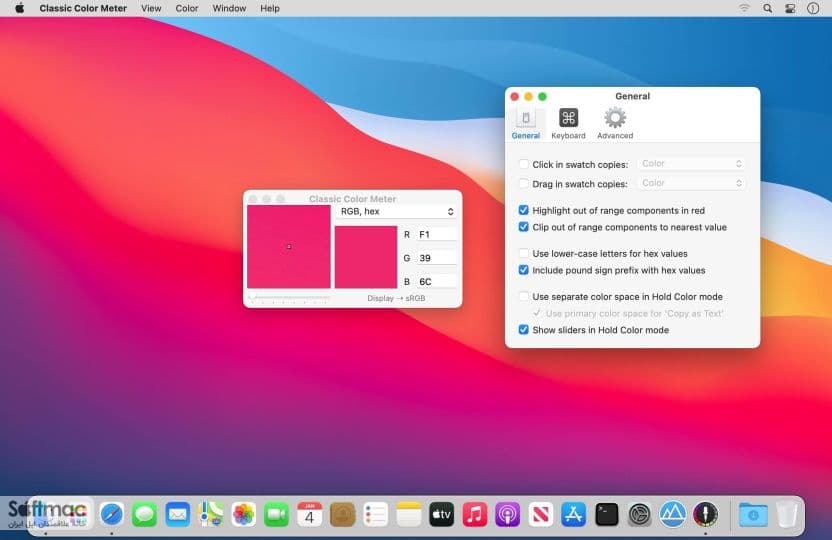The image size is (832, 540).
Task: Click the R hex value field
Action: [436, 234]
